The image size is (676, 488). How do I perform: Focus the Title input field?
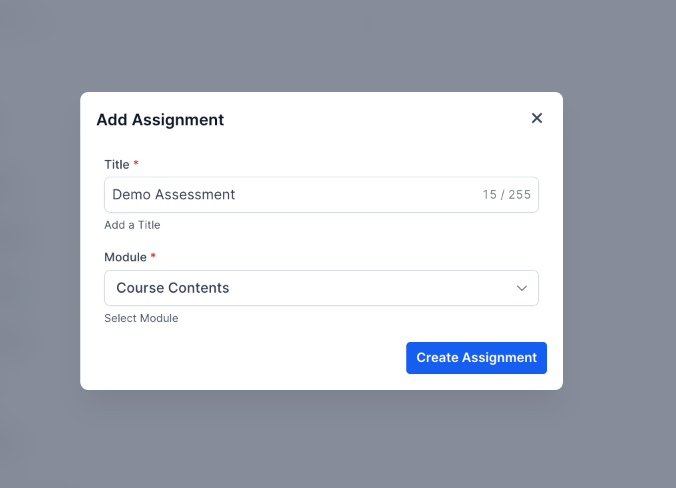pos(321,195)
